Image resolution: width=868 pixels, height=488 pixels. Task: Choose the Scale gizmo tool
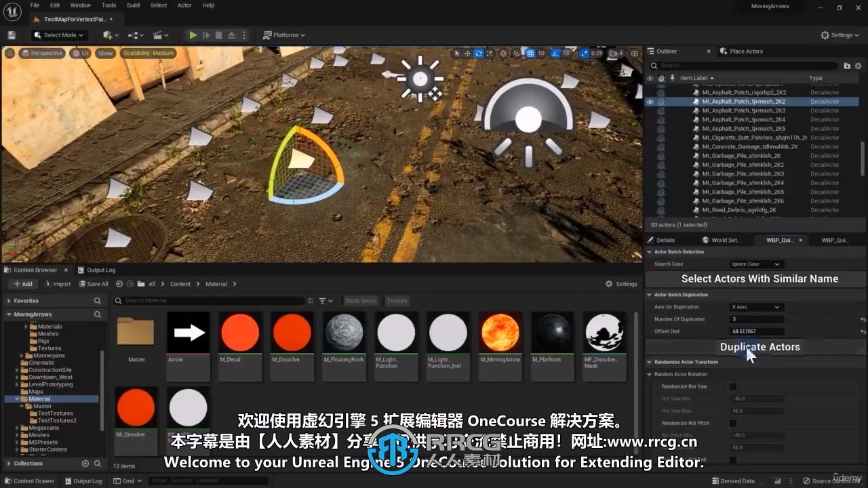click(490, 53)
